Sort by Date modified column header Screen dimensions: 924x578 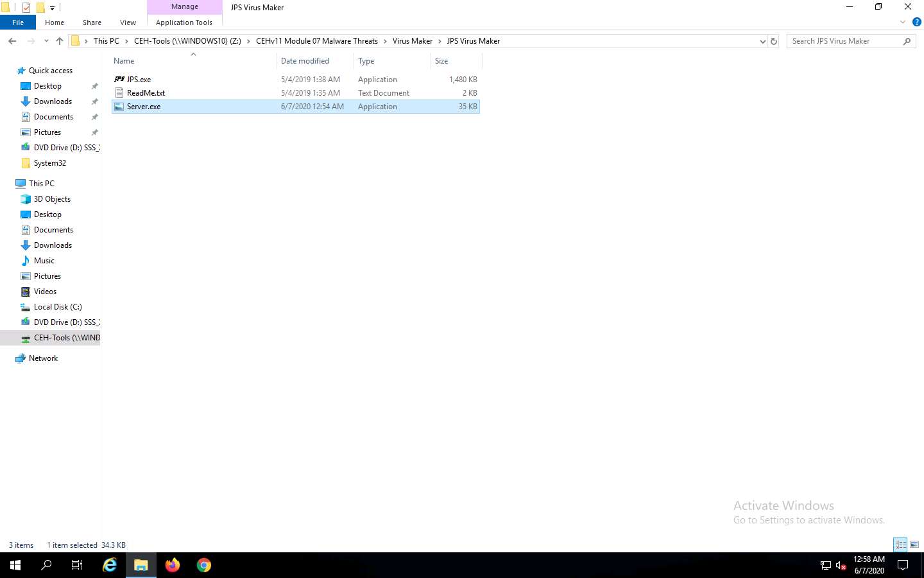[x=315, y=61]
